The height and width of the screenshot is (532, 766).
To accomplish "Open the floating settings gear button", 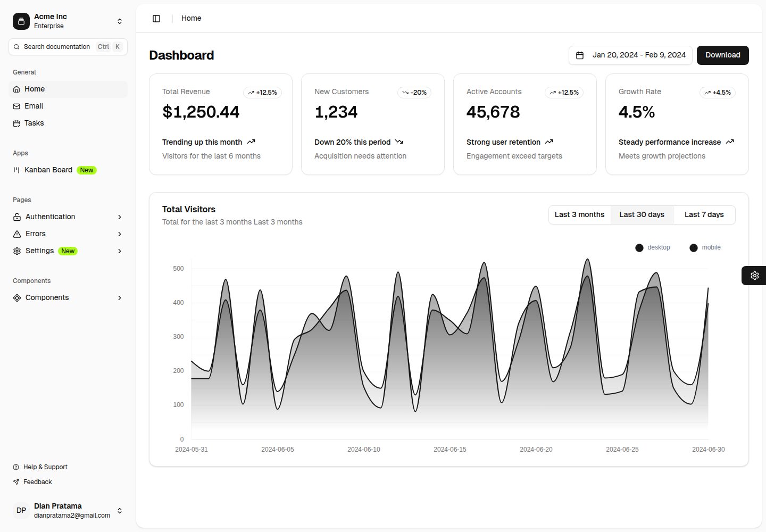I will click(x=754, y=276).
